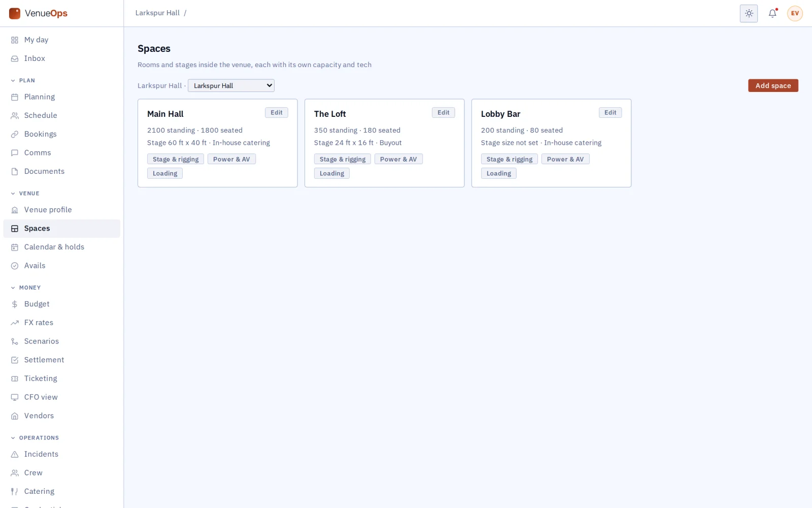The height and width of the screenshot is (508, 812).
Task: Click the Avails check-circle icon
Action: pyautogui.click(x=15, y=266)
